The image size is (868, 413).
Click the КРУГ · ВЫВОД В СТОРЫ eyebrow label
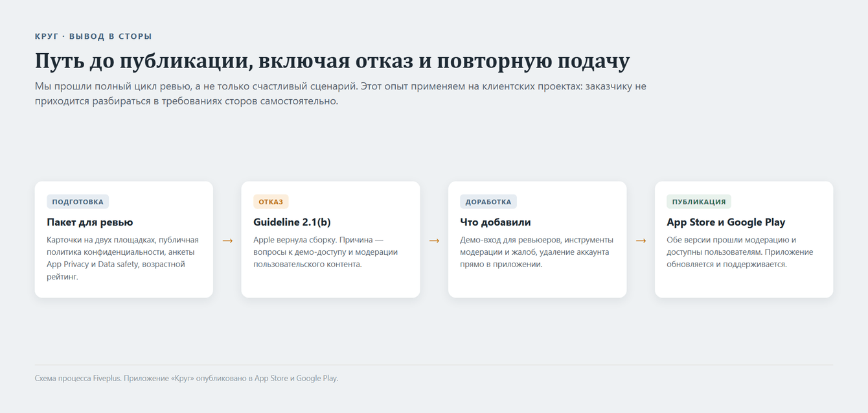tap(93, 36)
